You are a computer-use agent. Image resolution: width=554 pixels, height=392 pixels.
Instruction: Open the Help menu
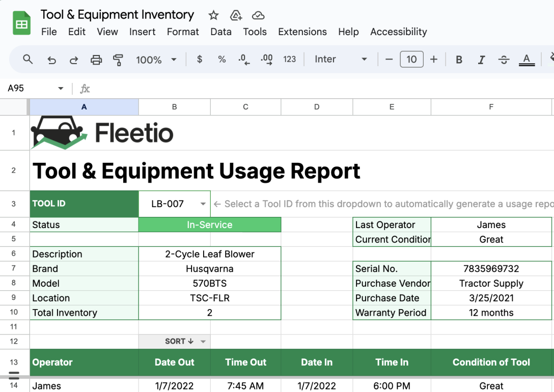click(x=348, y=32)
